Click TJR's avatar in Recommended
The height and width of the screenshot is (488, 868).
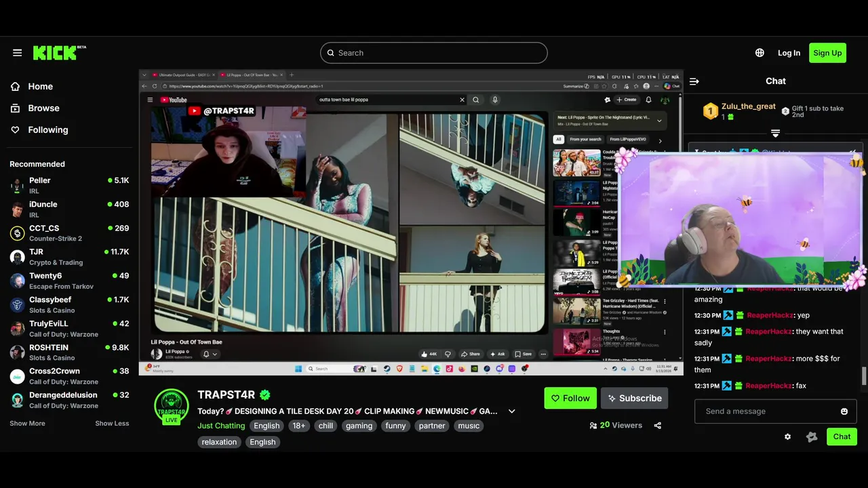tap(17, 257)
